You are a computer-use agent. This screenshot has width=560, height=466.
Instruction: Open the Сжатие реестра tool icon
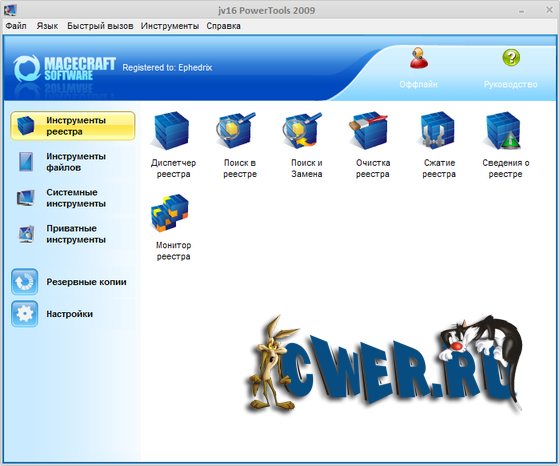coord(436,131)
